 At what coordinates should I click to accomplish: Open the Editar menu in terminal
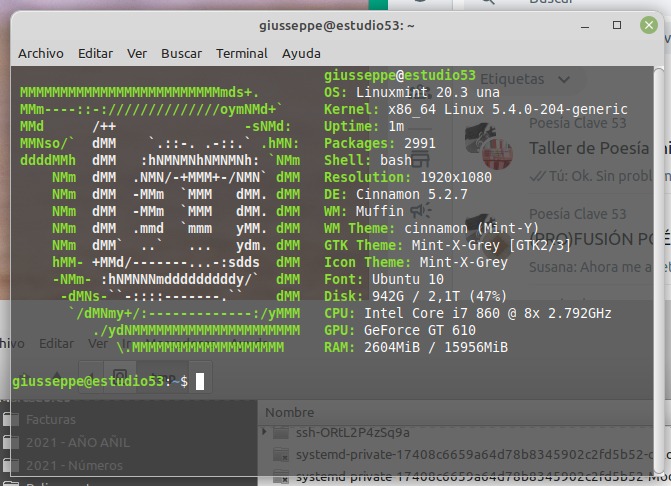pyautogui.click(x=95, y=53)
